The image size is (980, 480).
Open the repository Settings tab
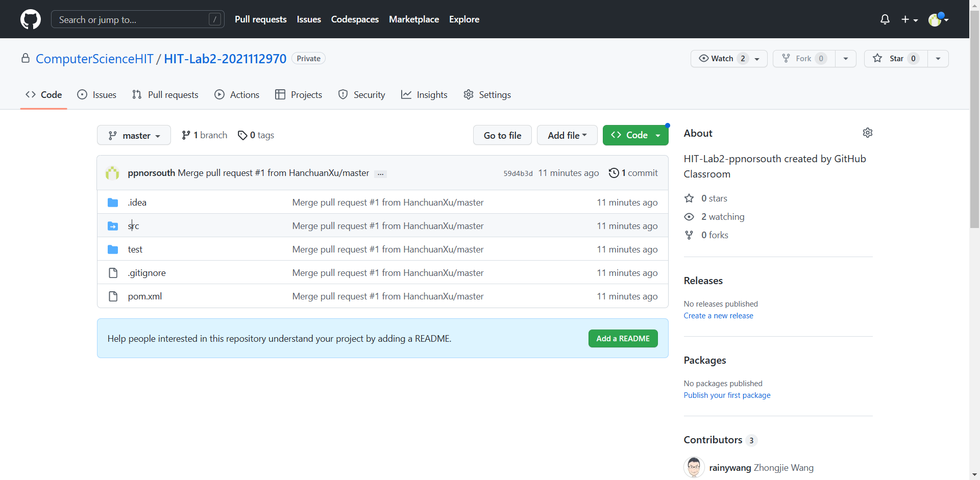[487, 95]
